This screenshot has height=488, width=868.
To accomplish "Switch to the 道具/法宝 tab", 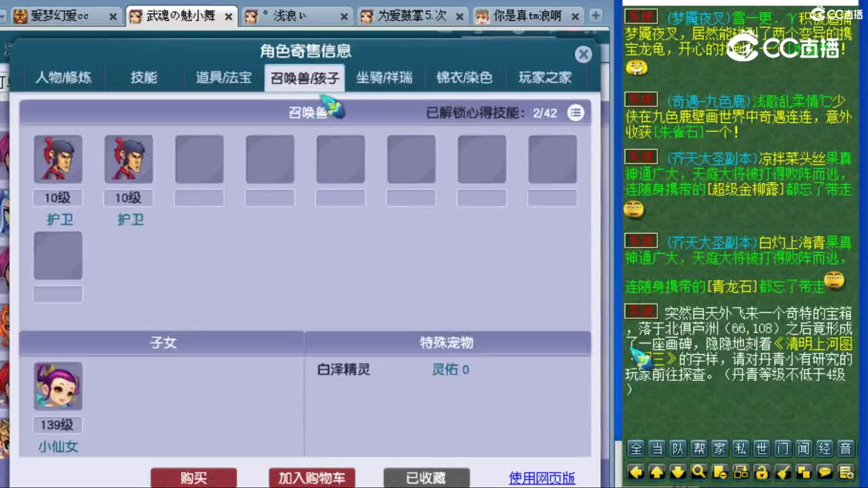I will [224, 78].
